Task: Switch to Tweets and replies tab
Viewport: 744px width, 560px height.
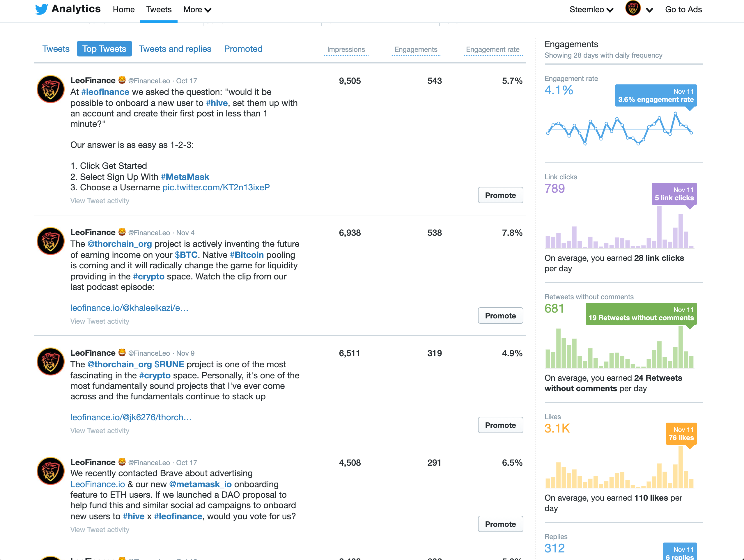Action: click(x=175, y=49)
